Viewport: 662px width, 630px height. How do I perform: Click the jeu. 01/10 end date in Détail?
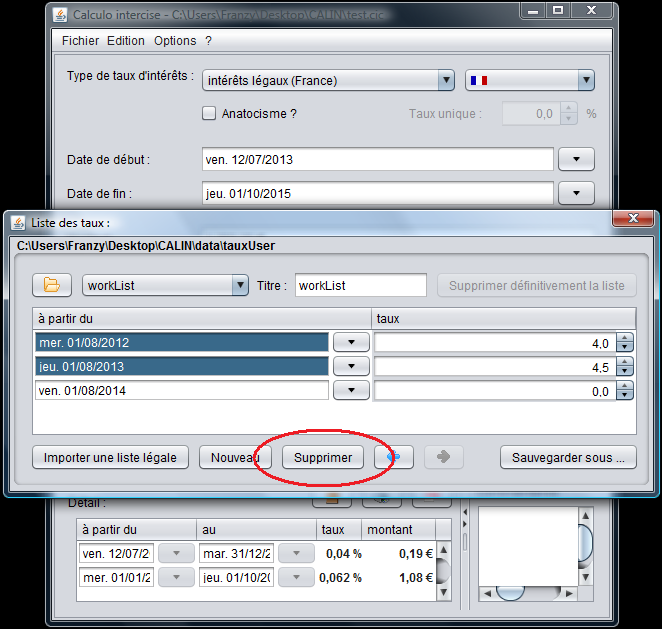click(236, 577)
